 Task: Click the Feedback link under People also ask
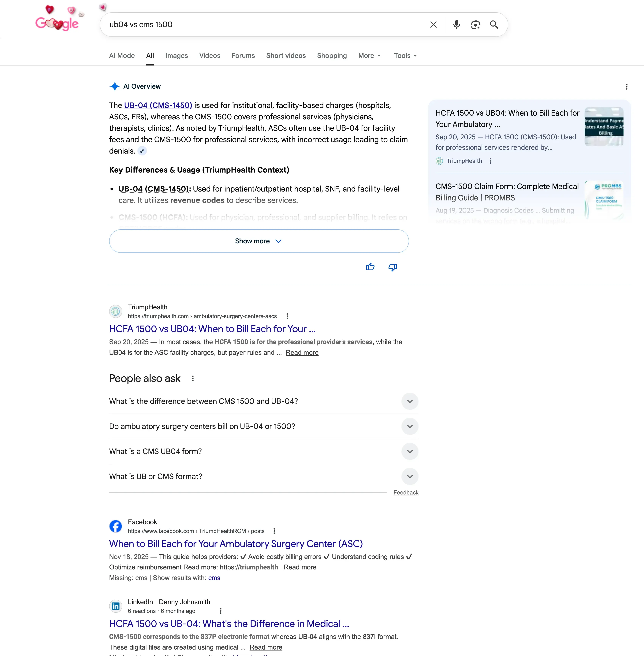click(x=406, y=493)
